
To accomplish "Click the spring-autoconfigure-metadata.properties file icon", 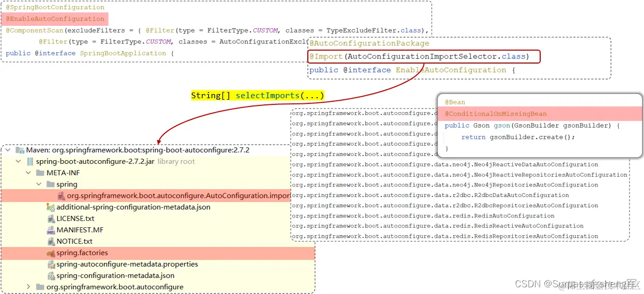I will pos(51,264).
